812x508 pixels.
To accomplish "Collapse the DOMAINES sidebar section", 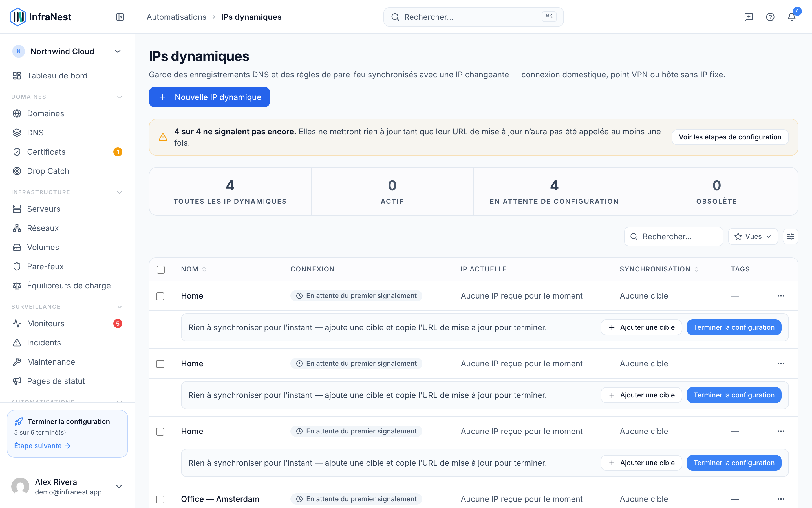I will pos(120,97).
